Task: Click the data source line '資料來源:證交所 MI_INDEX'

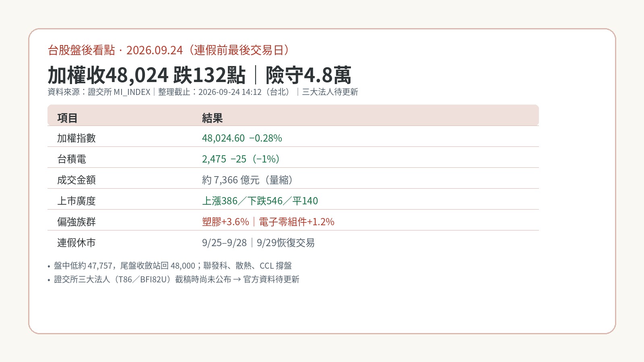Action: [x=99, y=92]
